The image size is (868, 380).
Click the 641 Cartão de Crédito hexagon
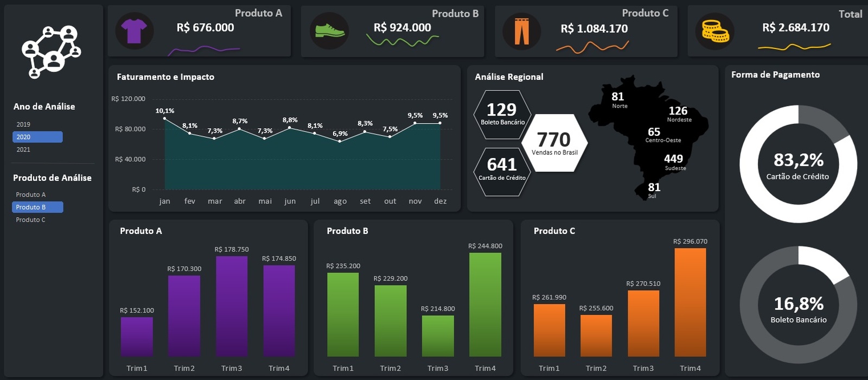(502, 169)
